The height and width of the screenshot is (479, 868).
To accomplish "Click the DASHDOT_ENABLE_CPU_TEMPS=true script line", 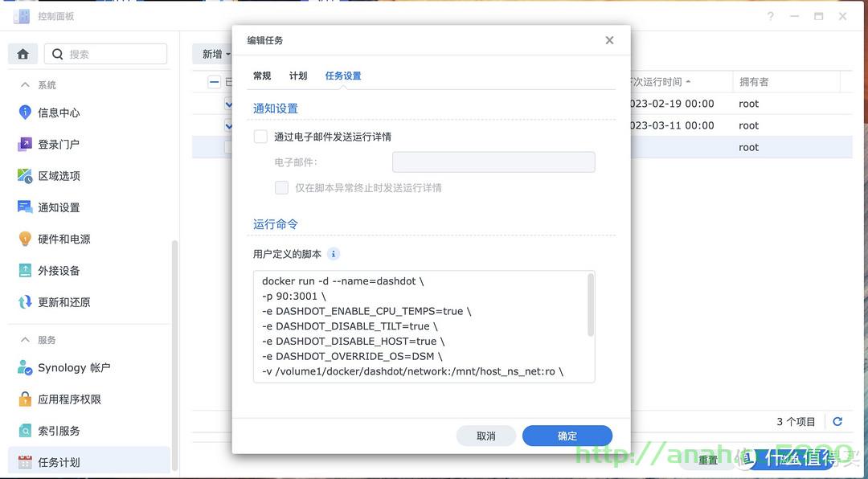I will coord(366,311).
